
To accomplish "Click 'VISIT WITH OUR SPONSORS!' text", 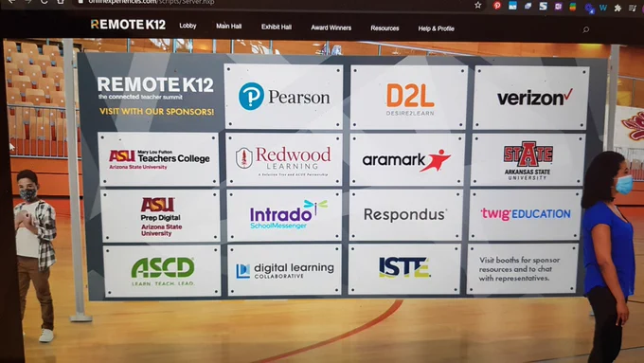I will [156, 112].
